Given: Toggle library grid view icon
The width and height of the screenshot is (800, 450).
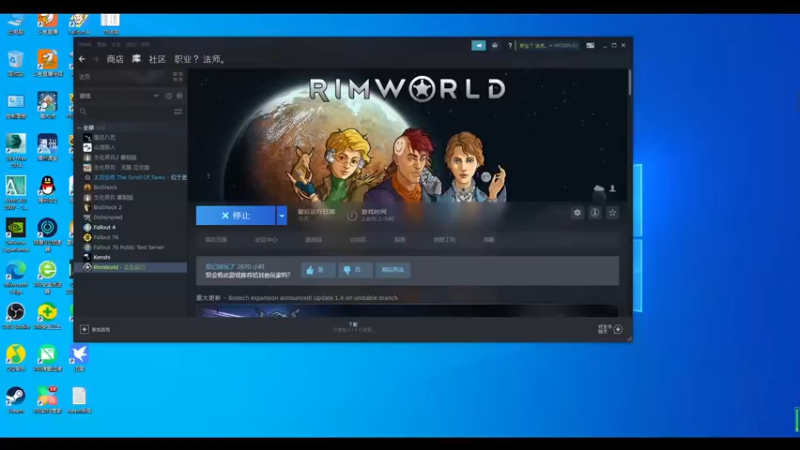Looking at the screenshot, I should click(x=178, y=77).
